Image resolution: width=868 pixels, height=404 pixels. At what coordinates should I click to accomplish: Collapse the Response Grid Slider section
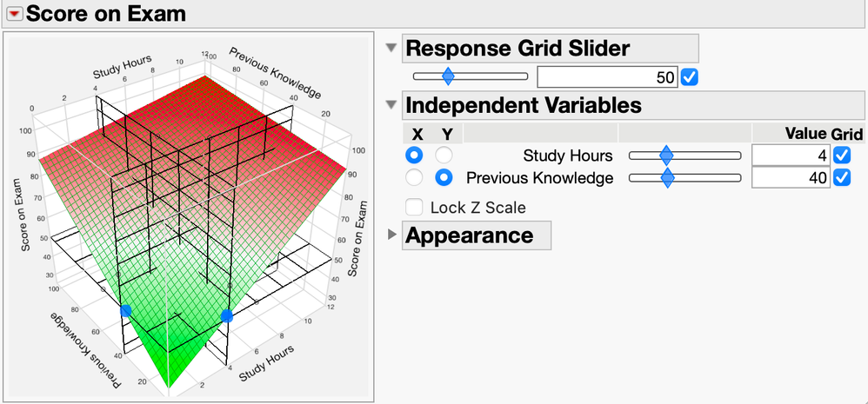click(x=391, y=48)
